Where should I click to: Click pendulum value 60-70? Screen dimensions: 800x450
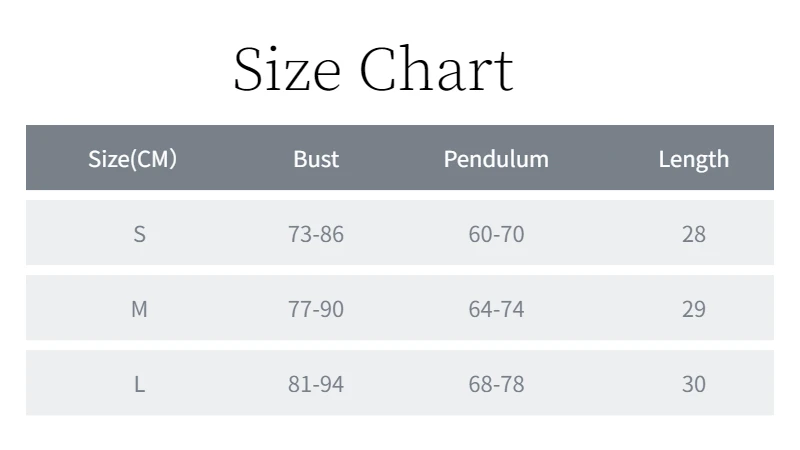click(x=496, y=234)
